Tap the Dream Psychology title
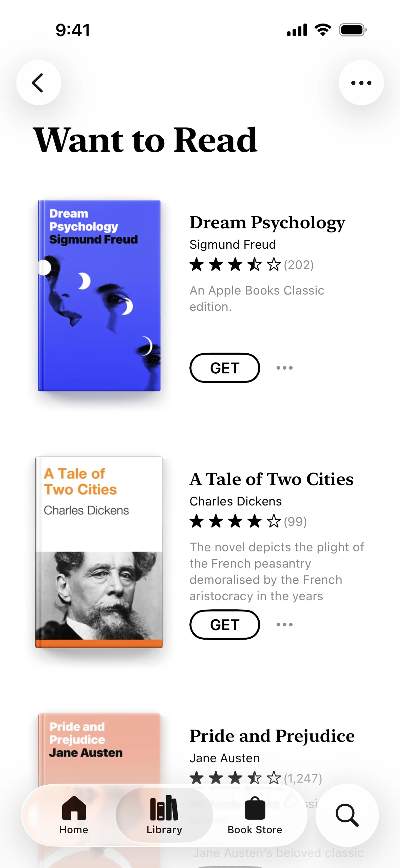Image resolution: width=400 pixels, height=868 pixels. [267, 222]
